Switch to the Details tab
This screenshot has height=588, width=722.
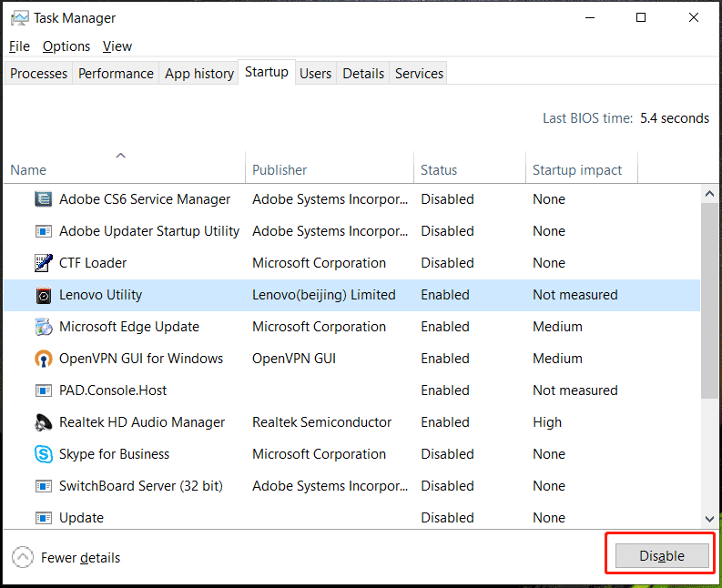coord(363,73)
